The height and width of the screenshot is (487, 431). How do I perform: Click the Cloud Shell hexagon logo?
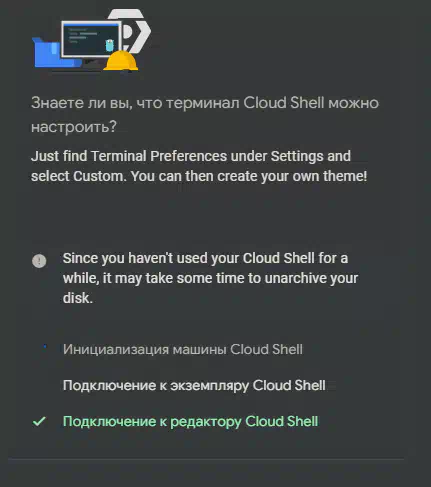(x=135, y=31)
